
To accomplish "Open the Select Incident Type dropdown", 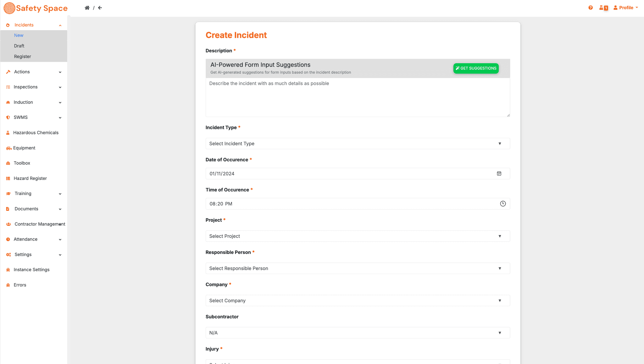I will coord(358,143).
